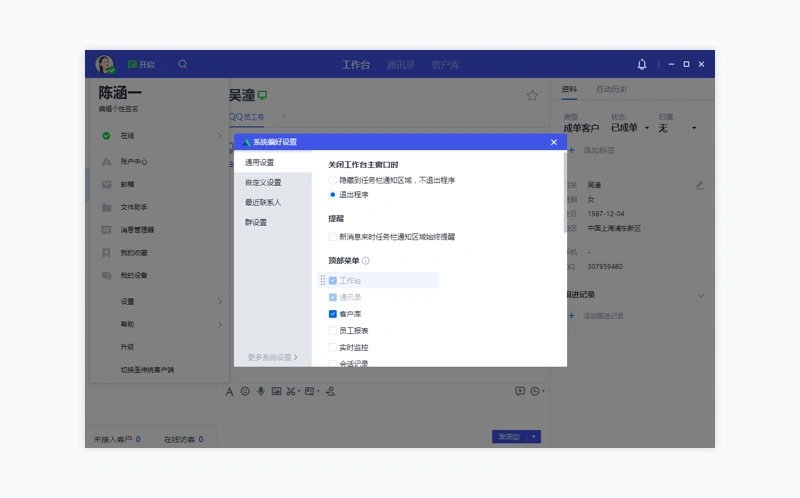
Task: Click the 我的设备 devices icon
Action: pos(106,276)
